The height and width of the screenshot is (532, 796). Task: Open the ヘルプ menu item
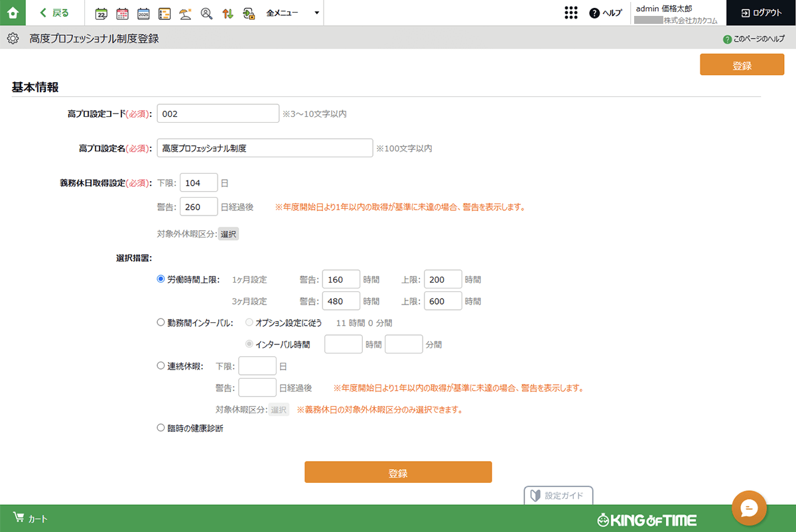[606, 13]
